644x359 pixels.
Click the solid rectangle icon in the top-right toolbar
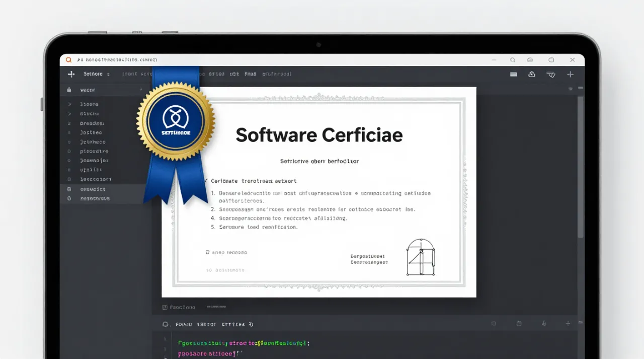click(x=514, y=74)
